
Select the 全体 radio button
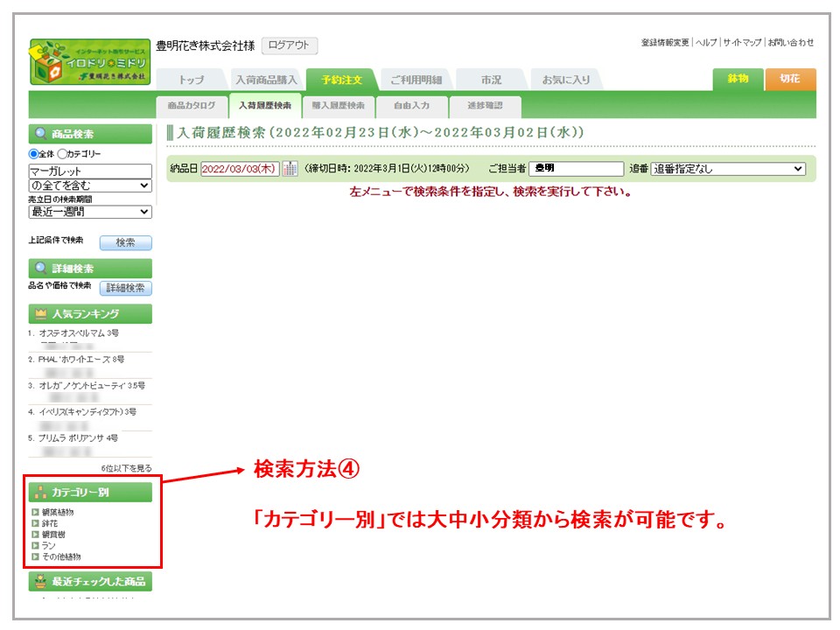pos(33,154)
